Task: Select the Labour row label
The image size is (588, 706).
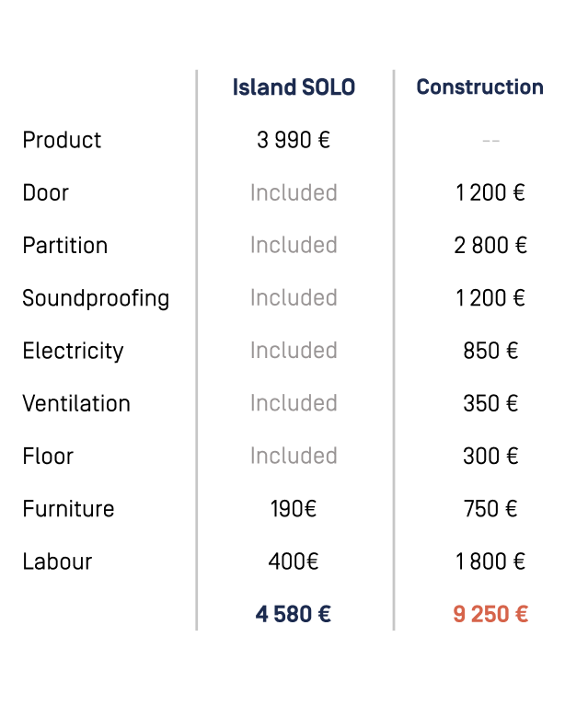Action: click(x=57, y=561)
